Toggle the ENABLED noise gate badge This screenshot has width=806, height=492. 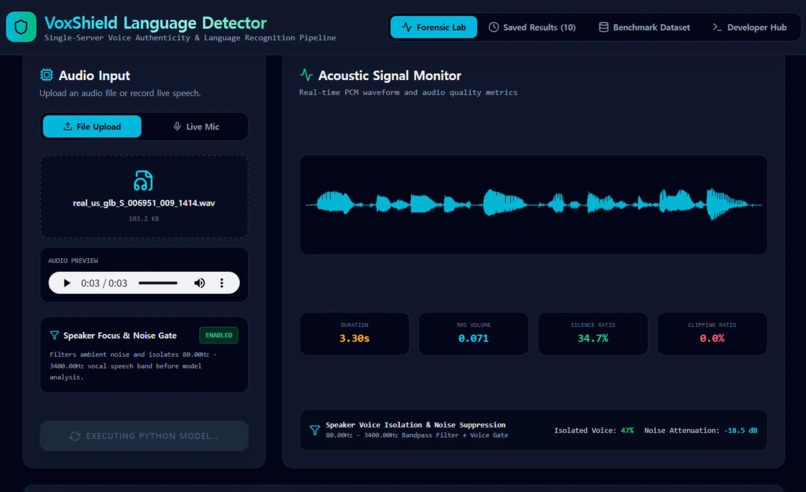click(x=218, y=335)
